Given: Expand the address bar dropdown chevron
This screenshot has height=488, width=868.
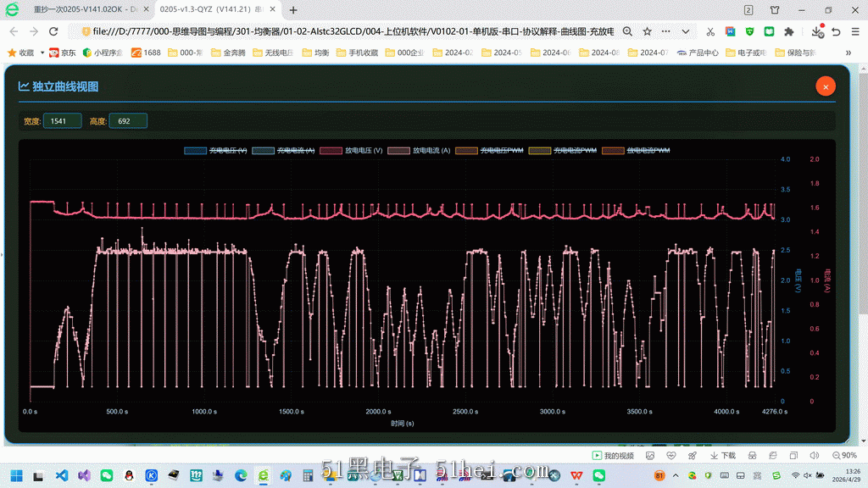Looking at the screenshot, I should tap(686, 31).
